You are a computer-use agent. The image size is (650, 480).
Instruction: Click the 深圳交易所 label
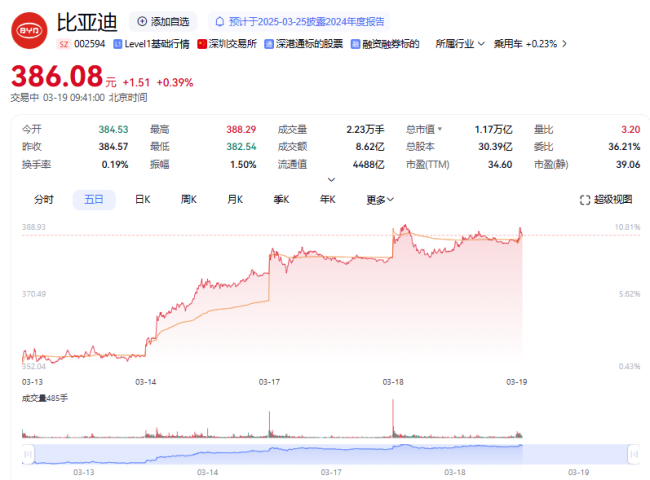pyautogui.click(x=233, y=44)
